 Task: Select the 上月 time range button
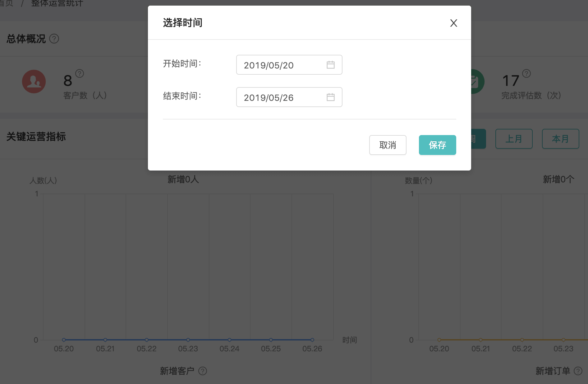click(514, 139)
